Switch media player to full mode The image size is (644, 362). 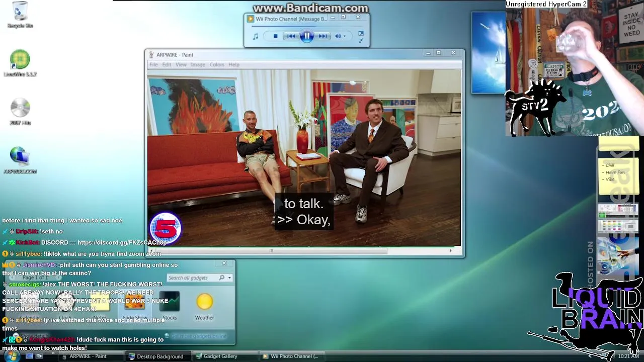(x=361, y=33)
